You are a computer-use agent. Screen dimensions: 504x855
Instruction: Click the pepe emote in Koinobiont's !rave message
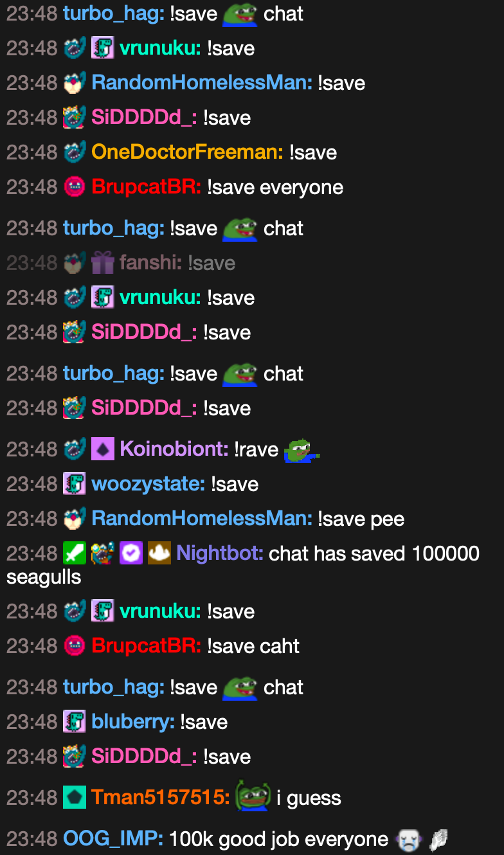(301, 449)
